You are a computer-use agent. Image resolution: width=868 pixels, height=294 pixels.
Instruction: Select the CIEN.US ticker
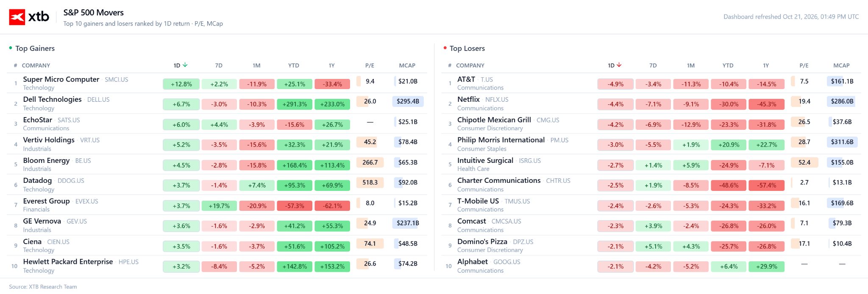coord(58,242)
